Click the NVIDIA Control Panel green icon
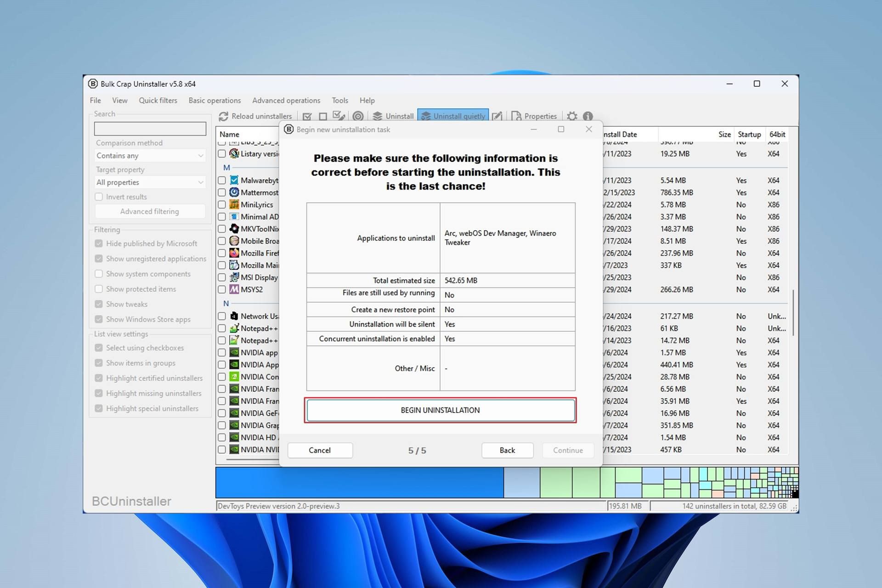882x588 pixels. (234, 377)
